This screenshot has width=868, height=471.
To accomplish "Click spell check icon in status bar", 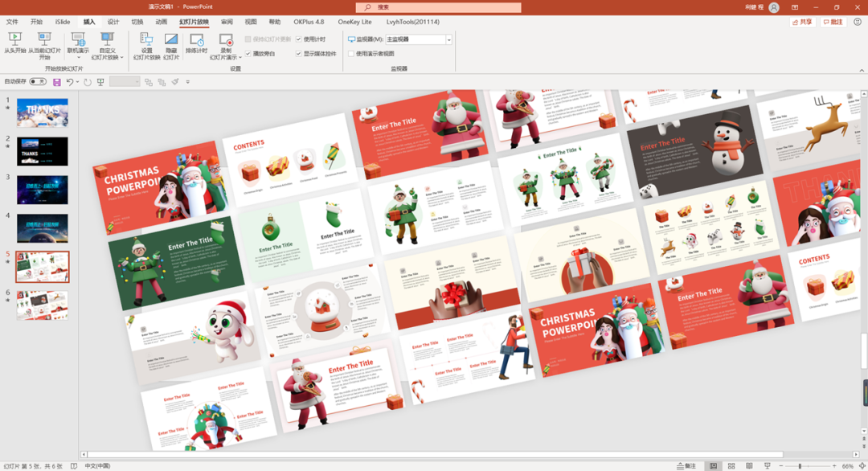I will click(74, 466).
